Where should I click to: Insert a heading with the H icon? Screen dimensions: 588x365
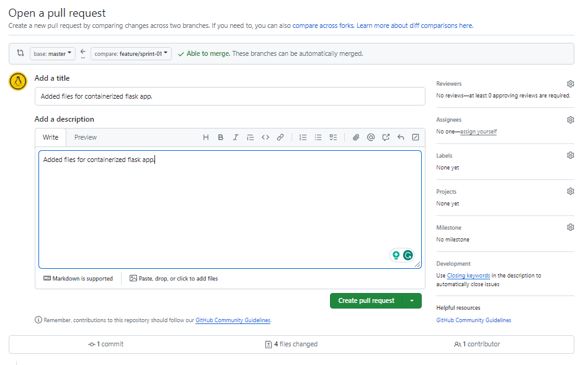coord(205,137)
